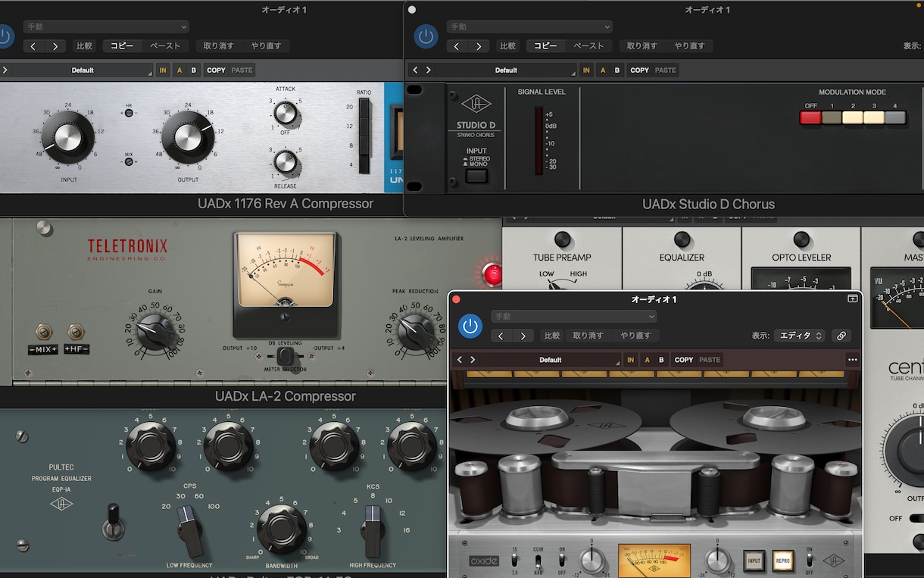
Task: Click the LA-2 PEAK REDUCTION knob
Action: click(414, 330)
